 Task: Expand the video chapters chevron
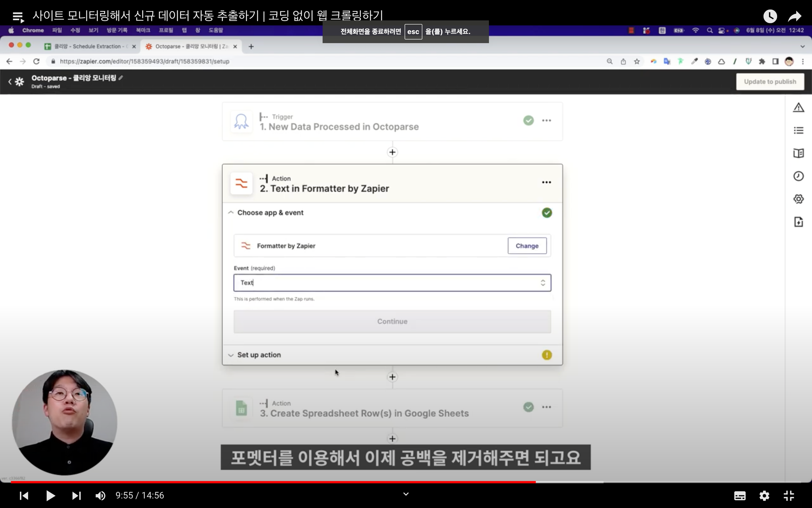click(x=406, y=494)
